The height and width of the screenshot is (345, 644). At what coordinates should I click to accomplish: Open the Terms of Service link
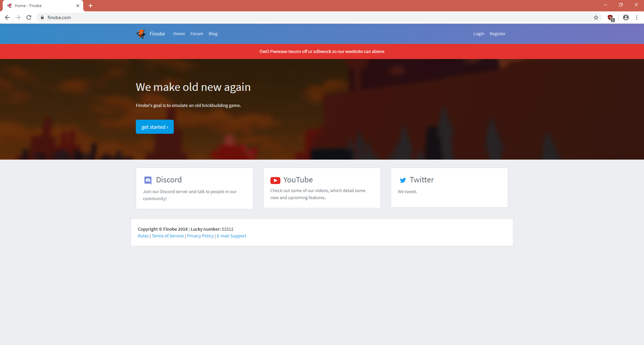click(167, 236)
